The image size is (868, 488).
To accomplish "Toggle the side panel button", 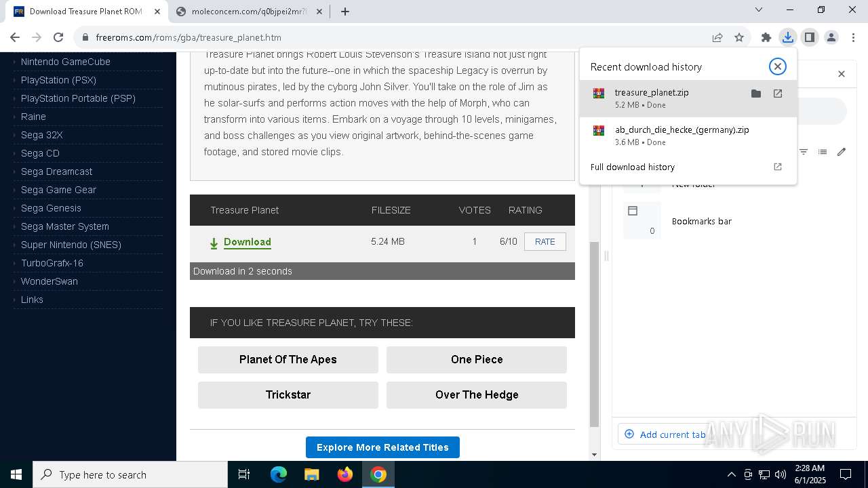I will click(809, 37).
